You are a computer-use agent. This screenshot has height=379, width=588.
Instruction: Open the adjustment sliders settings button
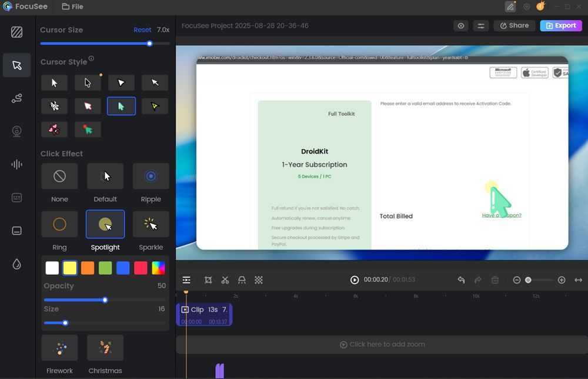pos(481,26)
